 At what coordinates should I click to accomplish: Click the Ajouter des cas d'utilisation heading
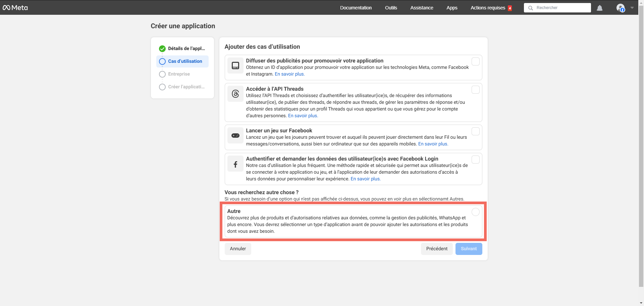pyautogui.click(x=262, y=47)
